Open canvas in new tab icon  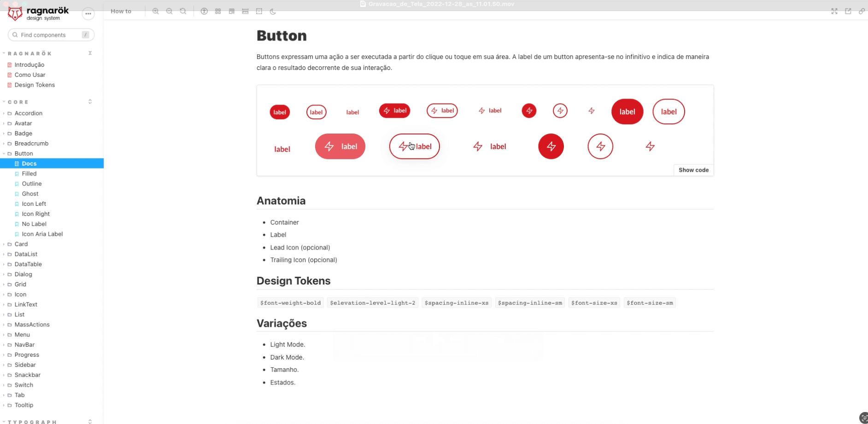(848, 12)
